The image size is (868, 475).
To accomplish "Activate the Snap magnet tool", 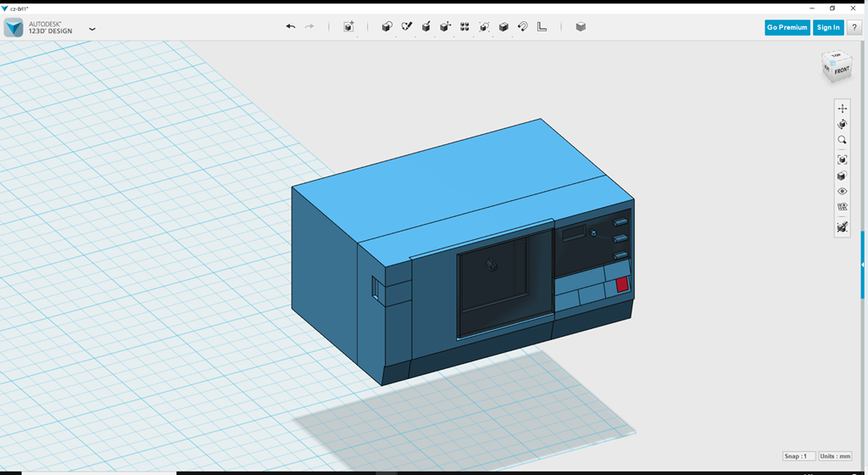I will [x=523, y=27].
